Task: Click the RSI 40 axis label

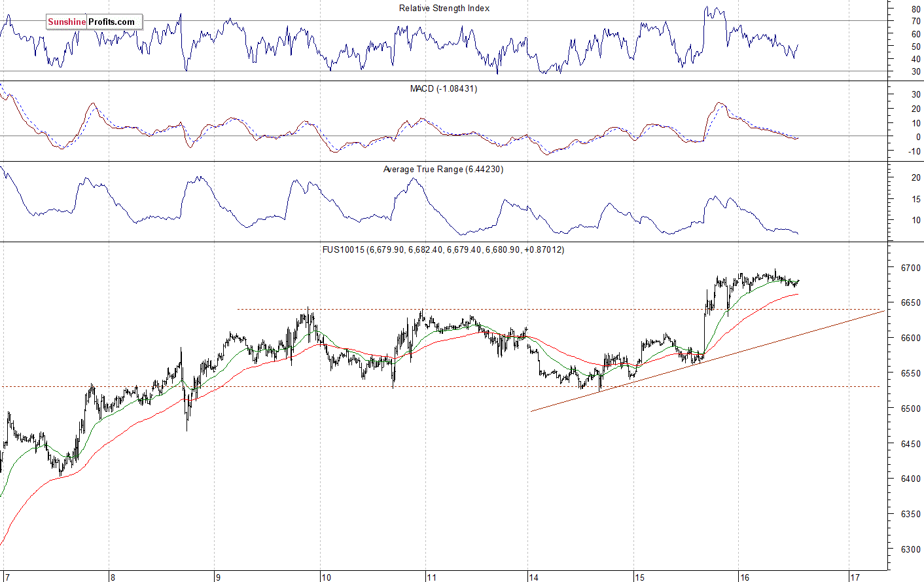Action: click(916, 59)
